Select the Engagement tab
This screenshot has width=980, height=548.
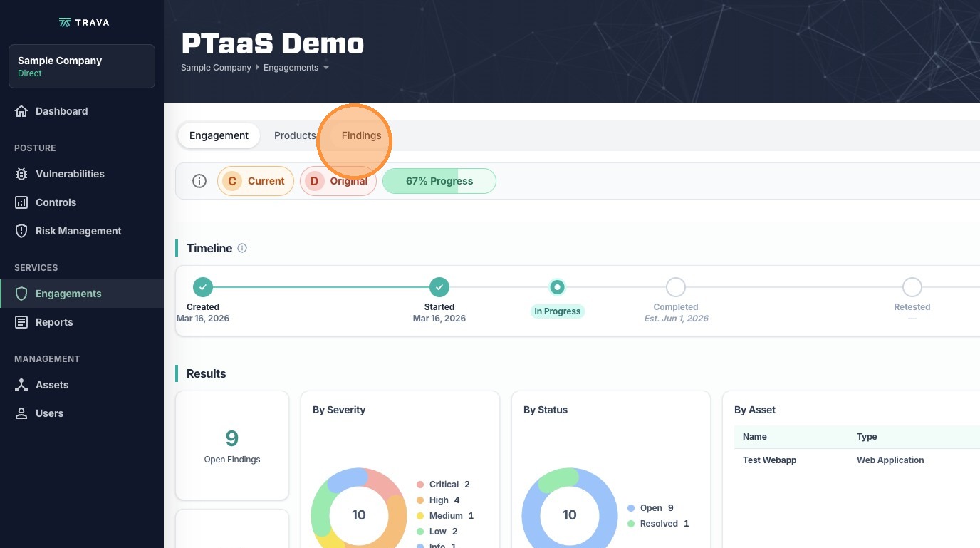tap(219, 135)
